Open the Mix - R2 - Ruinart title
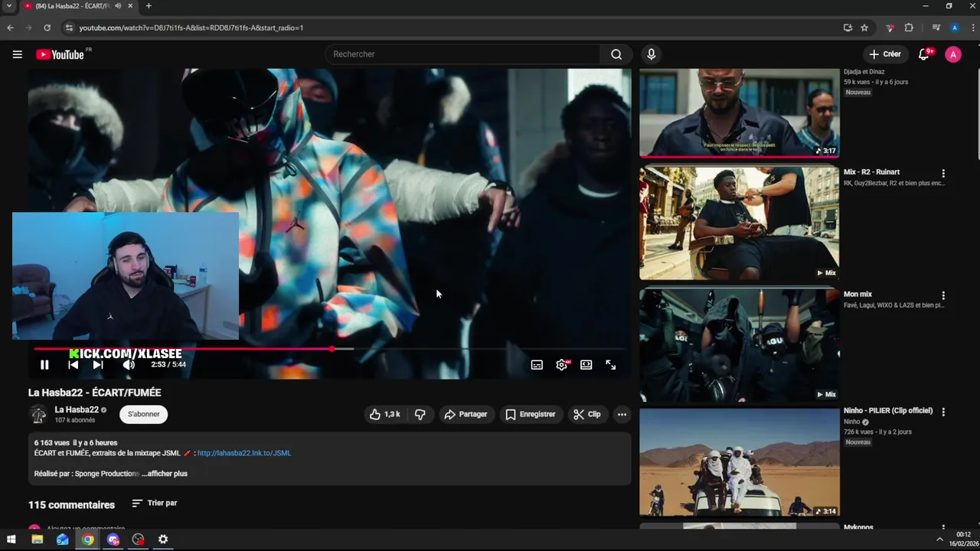Screen dimensions: 980x551 click(x=871, y=172)
